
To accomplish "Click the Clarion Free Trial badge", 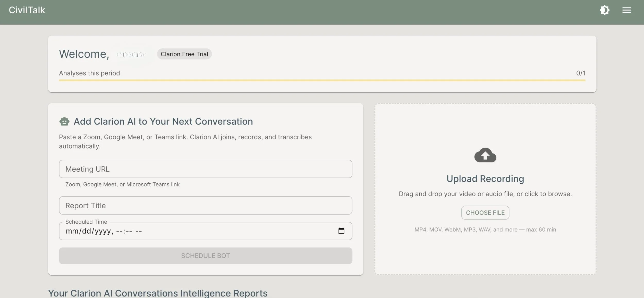I will 184,54.
